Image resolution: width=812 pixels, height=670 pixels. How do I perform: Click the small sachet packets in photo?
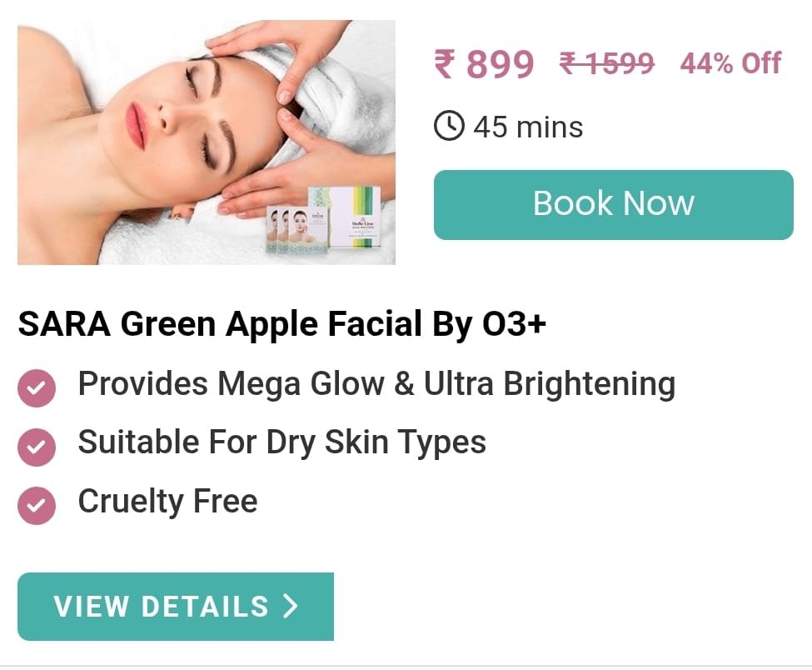[x=296, y=230]
